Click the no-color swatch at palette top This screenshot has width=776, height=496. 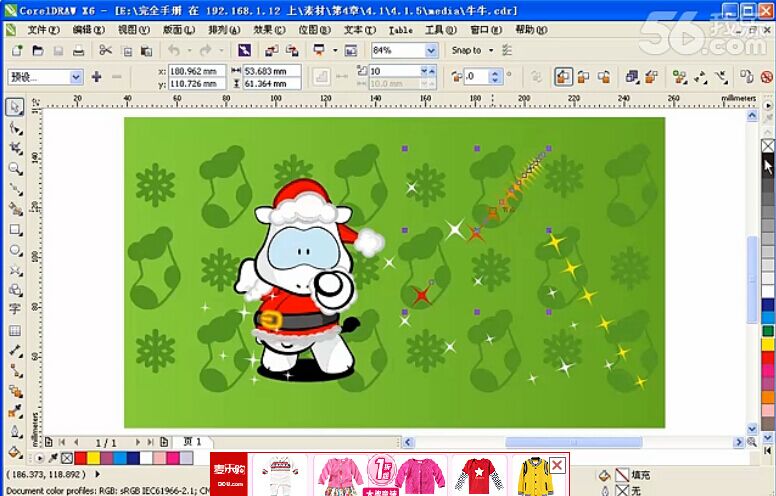coord(768,146)
